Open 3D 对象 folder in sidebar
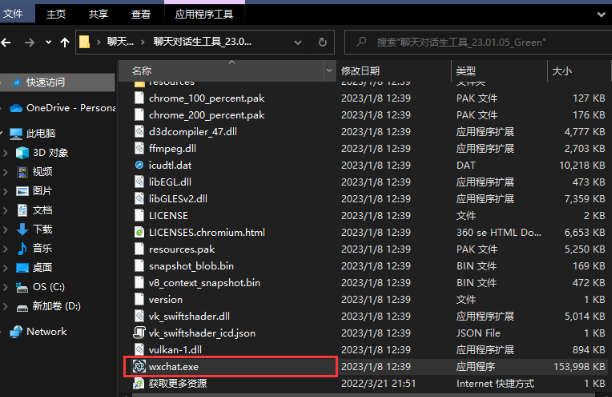Image resolution: width=612 pixels, height=397 pixels. [50, 153]
